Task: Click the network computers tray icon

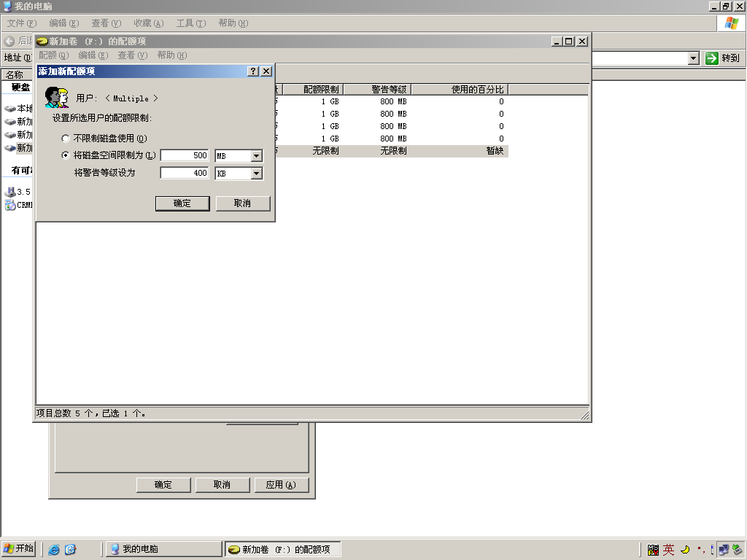Action: [724, 550]
